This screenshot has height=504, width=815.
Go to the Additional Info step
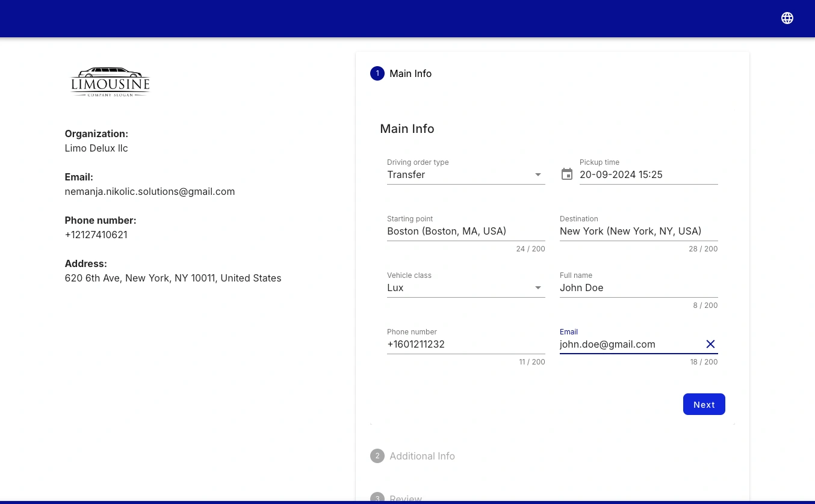pyautogui.click(x=422, y=456)
